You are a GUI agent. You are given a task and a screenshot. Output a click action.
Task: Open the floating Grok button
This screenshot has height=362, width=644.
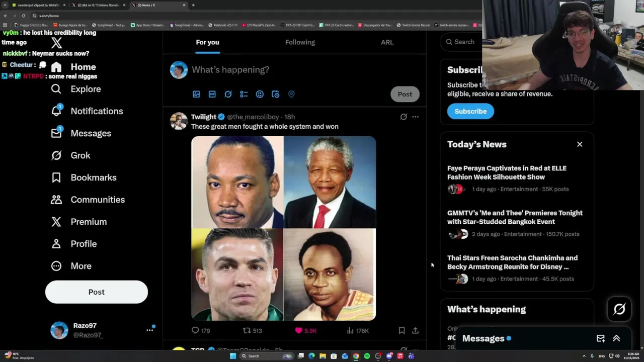(619, 309)
